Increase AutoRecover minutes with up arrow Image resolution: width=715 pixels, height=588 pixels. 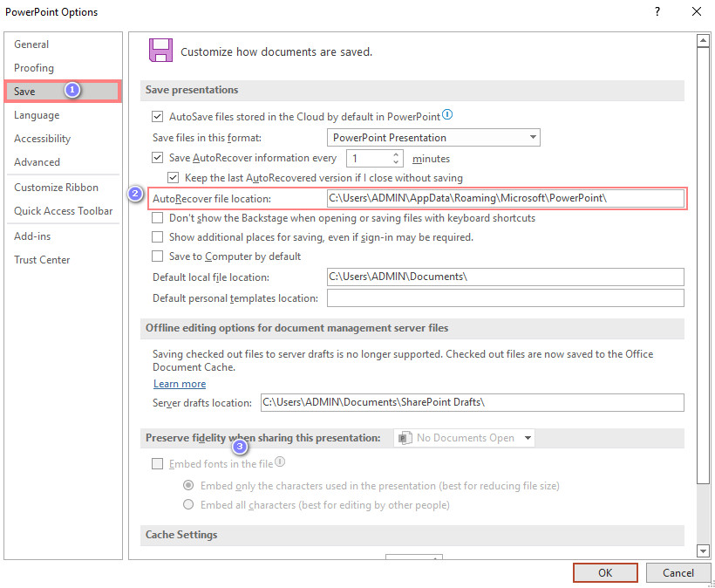[x=396, y=154]
